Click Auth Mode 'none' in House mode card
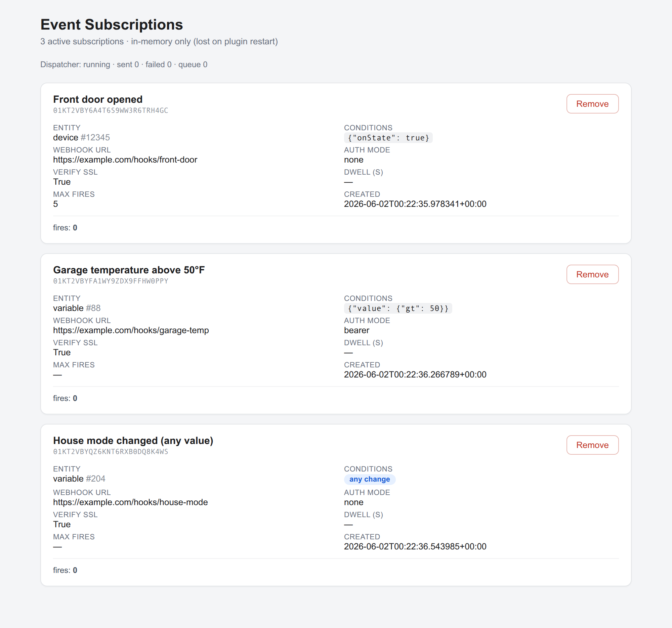Viewport: 672px width, 628px height. [x=353, y=502]
